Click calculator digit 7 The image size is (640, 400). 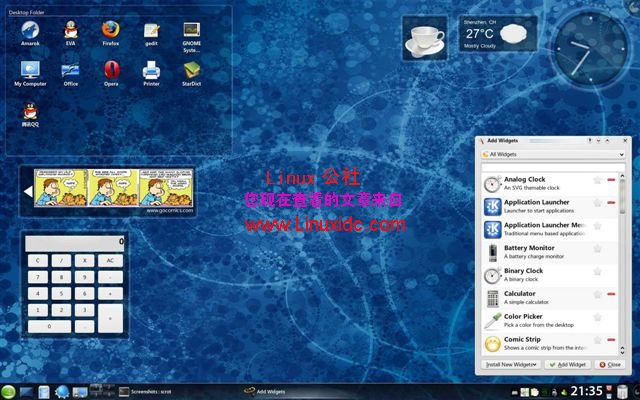pyautogui.click(x=38, y=277)
